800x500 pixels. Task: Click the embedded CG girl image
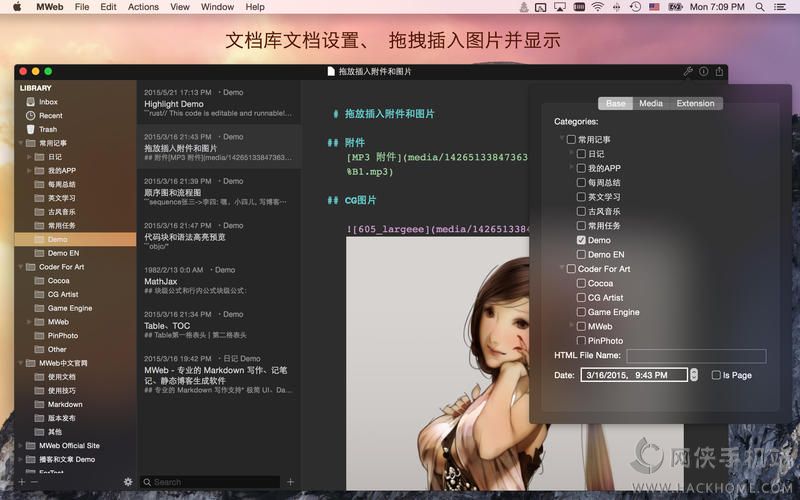point(515,363)
